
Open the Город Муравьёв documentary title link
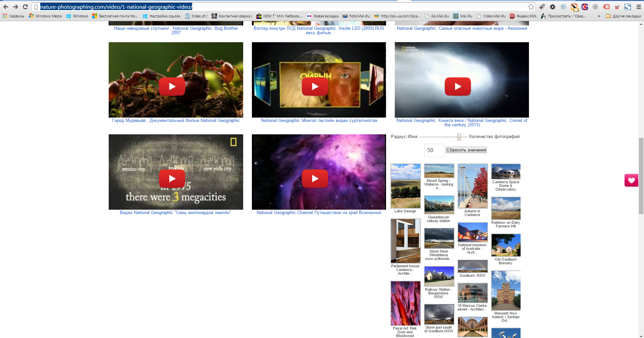click(176, 121)
